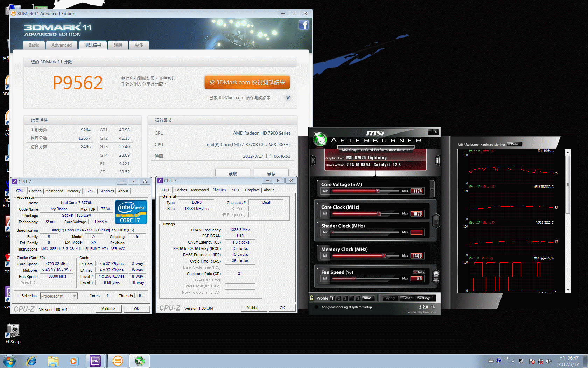Enable Apply overclocking at system startup
Screen dimensions: 588x368
click(316, 307)
